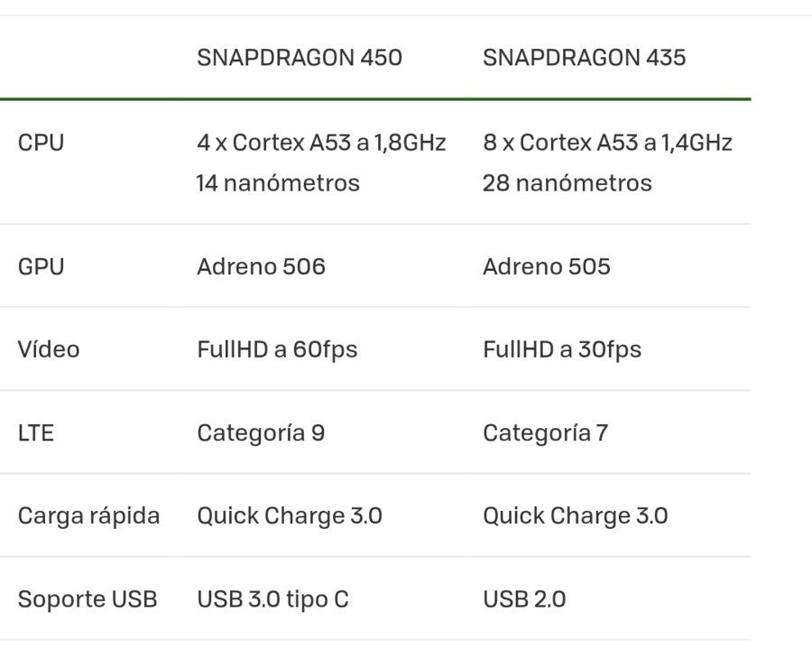Click Quick Charge 3.0 under Snapdragon 450
Screen dimensions: 812x659
click(x=290, y=516)
